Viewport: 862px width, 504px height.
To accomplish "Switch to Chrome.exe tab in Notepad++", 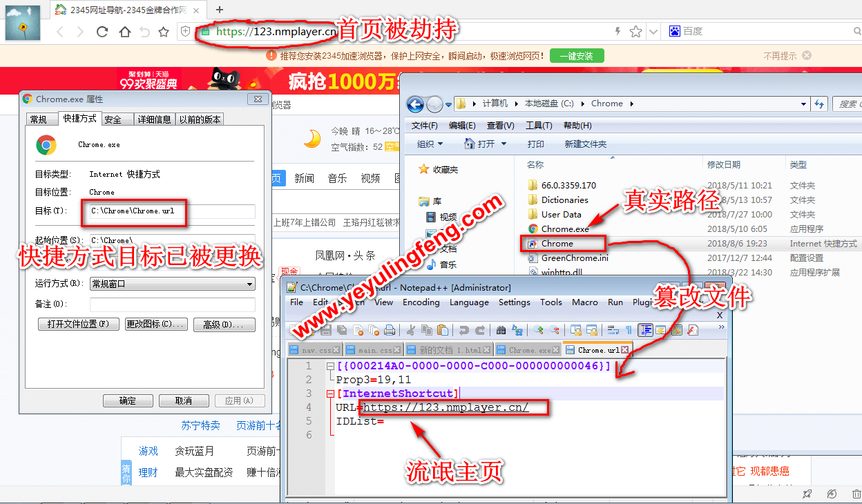I will point(528,350).
